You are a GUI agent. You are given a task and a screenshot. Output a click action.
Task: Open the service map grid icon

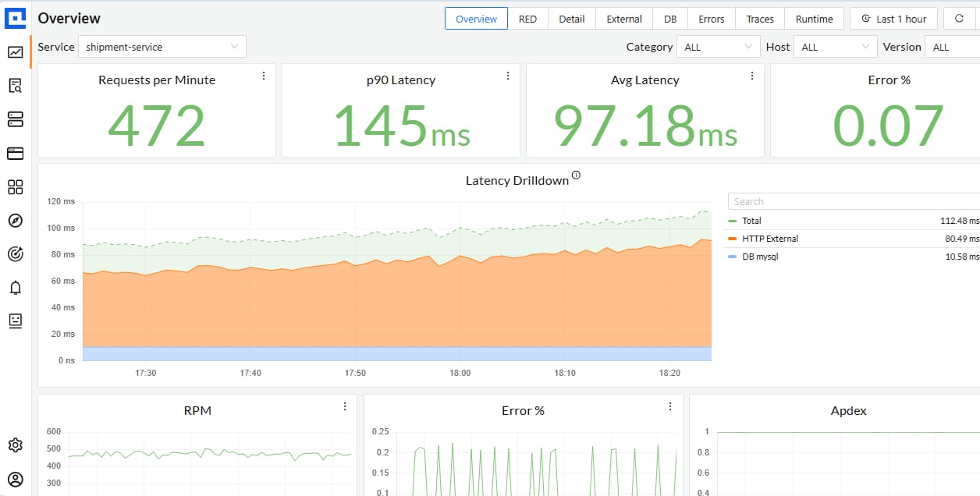(16, 186)
